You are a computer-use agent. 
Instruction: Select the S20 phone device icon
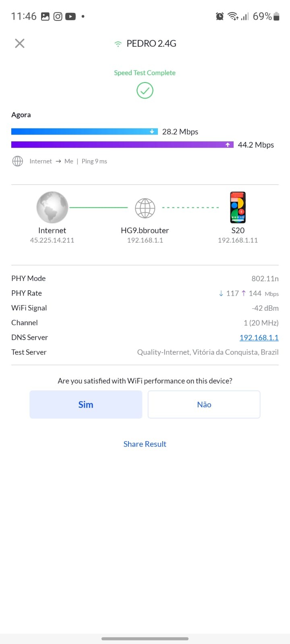tap(238, 207)
